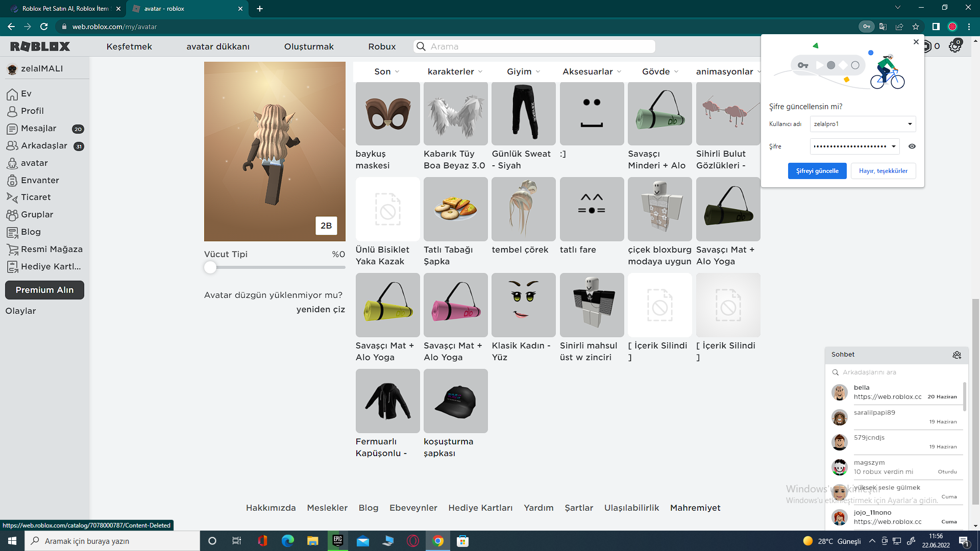
Task: Open the Kullanıcı adı username dropdown
Action: (x=863, y=124)
